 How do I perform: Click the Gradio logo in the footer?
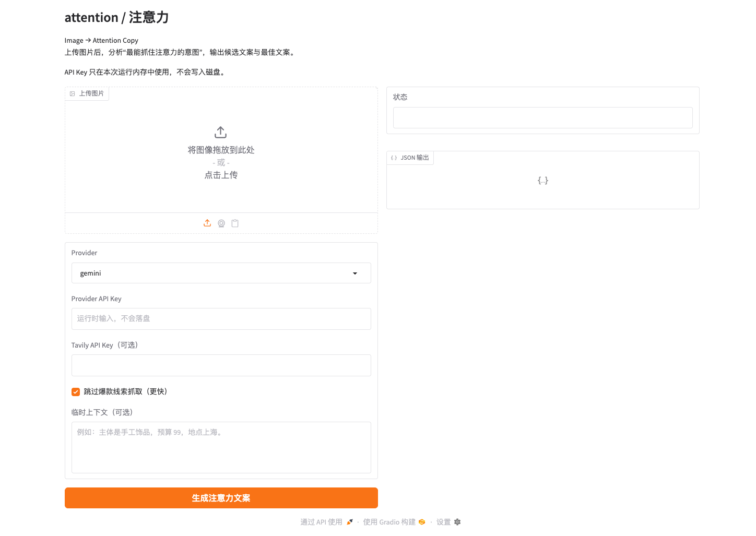(421, 521)
